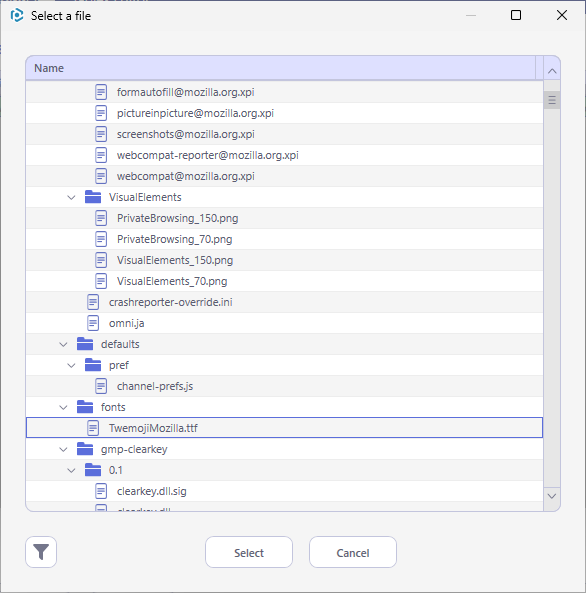Image resolution: width=586 pixels, height=593 pixels.
Task: Click the file icon beside VisualElements_70.png
Action: (101, 281)
